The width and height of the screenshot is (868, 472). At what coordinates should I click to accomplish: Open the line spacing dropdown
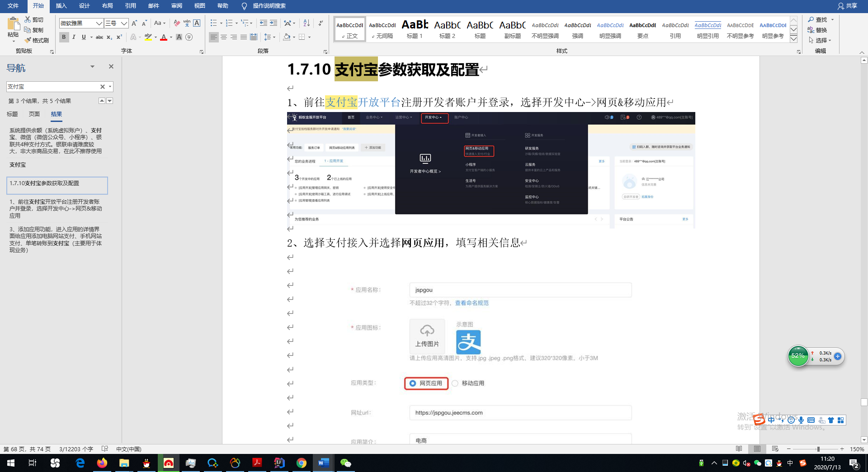[x=274, y=37]
